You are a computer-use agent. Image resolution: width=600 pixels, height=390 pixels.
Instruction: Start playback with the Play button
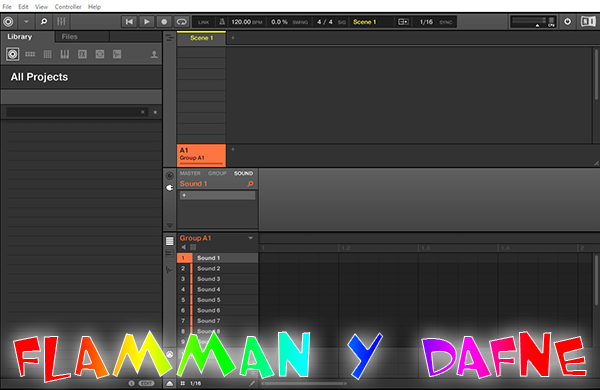pos(147,22)
